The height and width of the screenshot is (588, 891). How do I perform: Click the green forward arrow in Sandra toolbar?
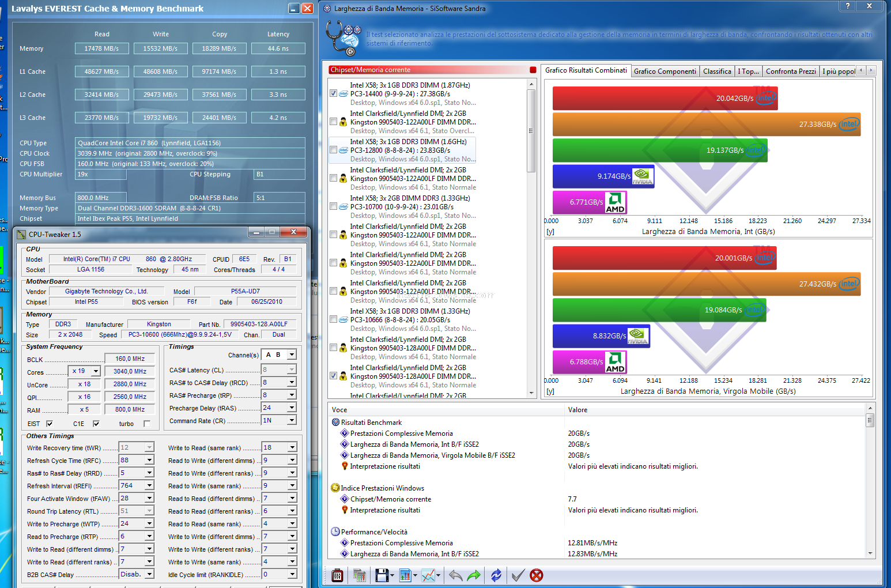click(x=474, y=575)
